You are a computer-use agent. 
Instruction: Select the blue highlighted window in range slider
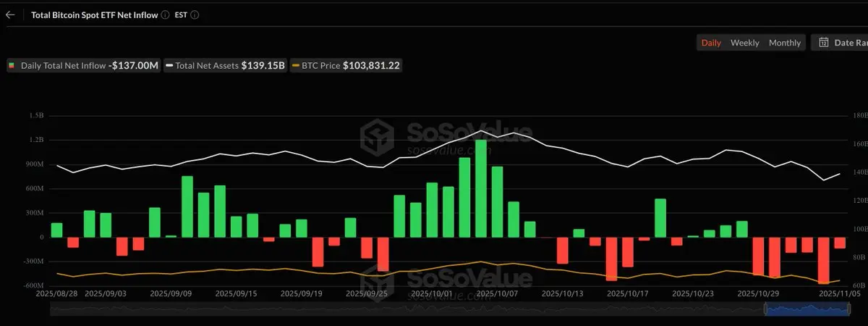pyautogui.click(x=807, y=309)
